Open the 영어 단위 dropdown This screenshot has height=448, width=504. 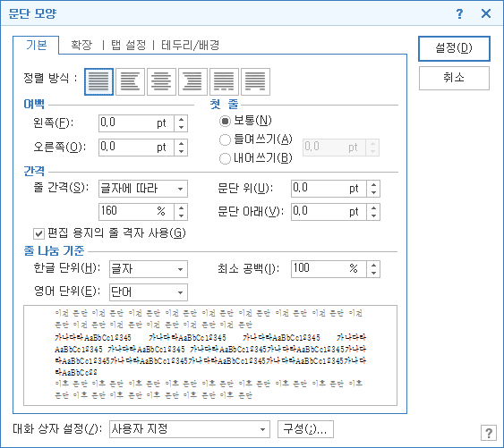click(x=149, y=292)
